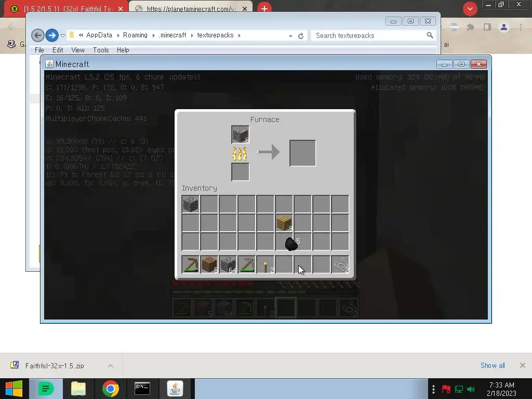Screen dimensions: 532x399
Task: Pick up torch stack in hotbar
Action: [265, 264]
